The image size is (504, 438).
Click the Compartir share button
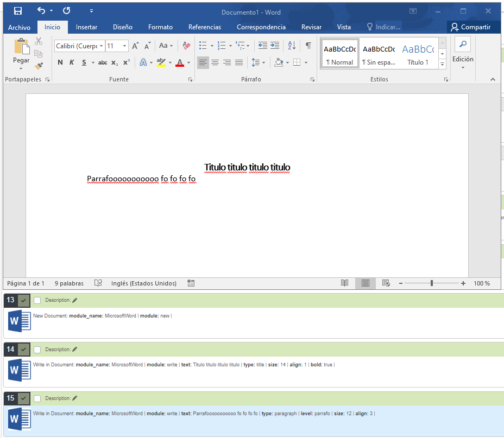(x=470, y=27)
